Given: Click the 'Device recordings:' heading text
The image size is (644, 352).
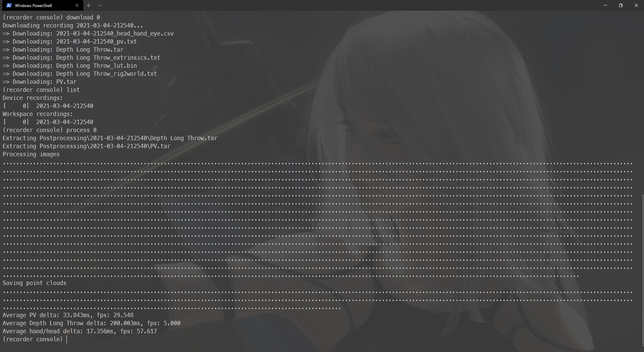Looking at the screenshot, I should [33, 98].
